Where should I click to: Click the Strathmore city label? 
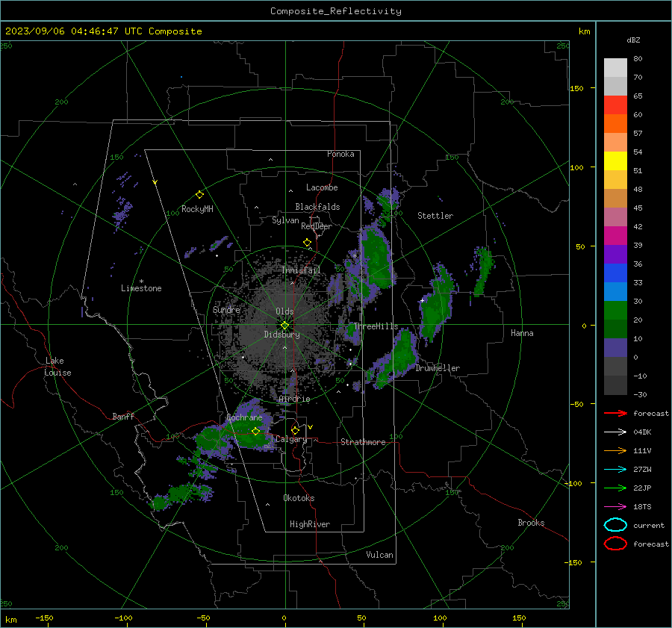(363, 442)
